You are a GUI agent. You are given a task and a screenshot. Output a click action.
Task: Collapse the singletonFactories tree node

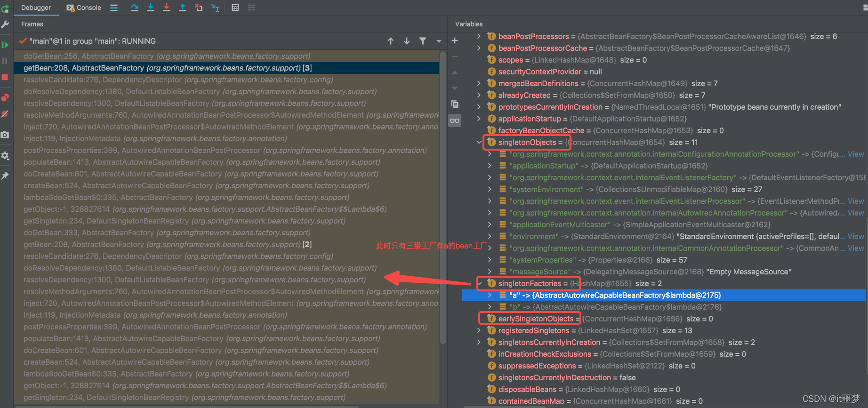(x=479, y=283)
